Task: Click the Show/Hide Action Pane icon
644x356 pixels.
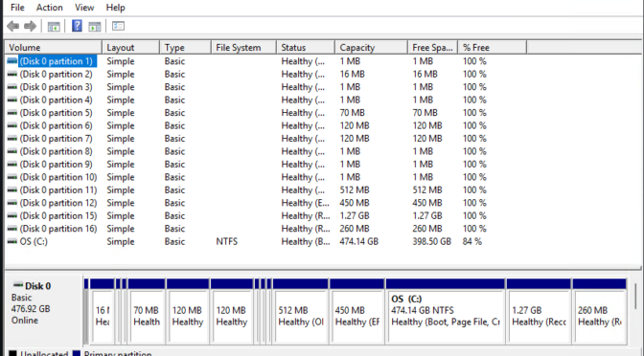Action: (95, 27)
